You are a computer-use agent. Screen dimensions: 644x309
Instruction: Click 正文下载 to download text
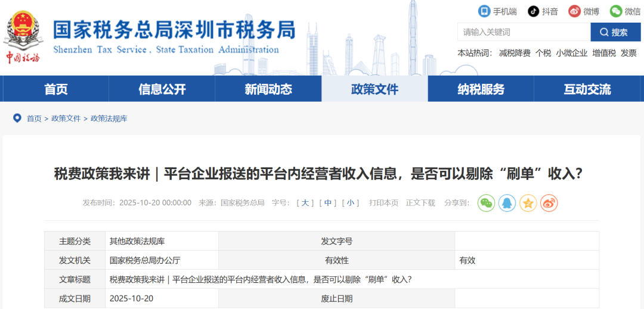[x=420, y=203]
